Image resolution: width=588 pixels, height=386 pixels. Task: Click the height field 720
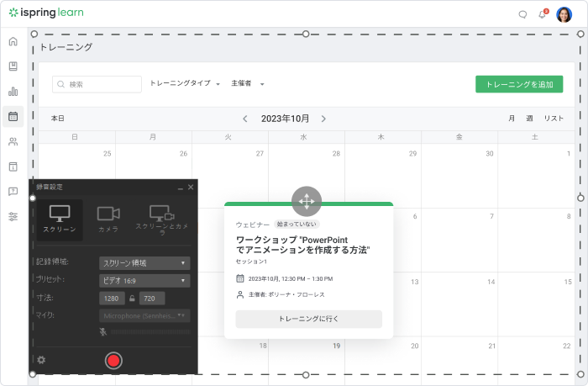(x=152, y=299)
